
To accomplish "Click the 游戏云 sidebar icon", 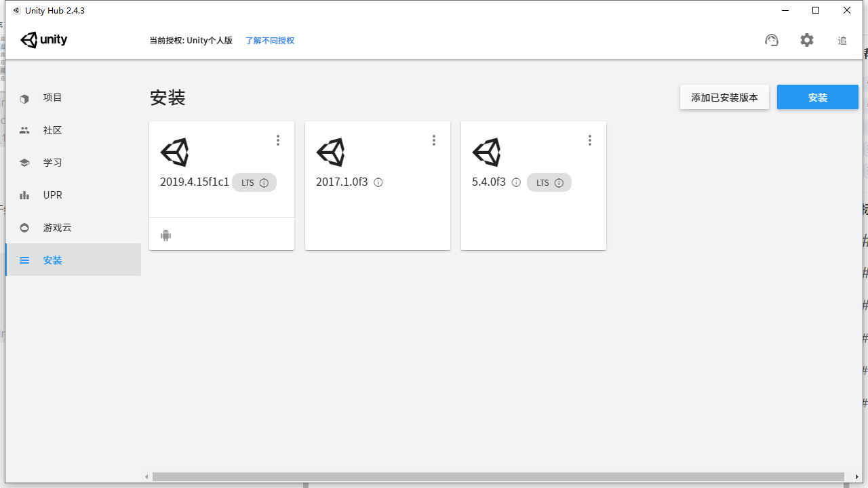I will 24,227.
